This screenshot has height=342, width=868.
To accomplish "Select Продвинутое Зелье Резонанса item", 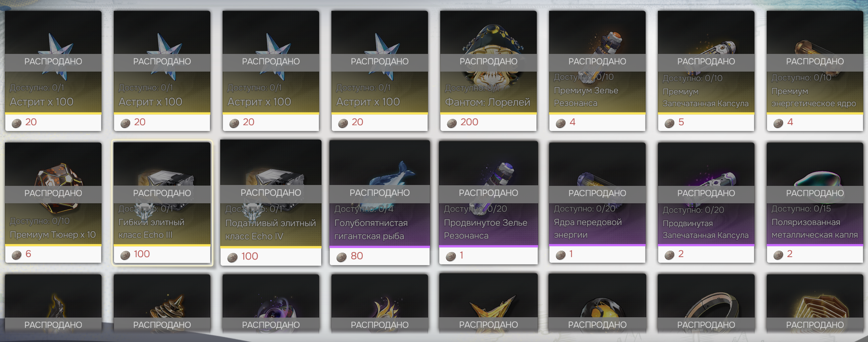I will 488,202.
